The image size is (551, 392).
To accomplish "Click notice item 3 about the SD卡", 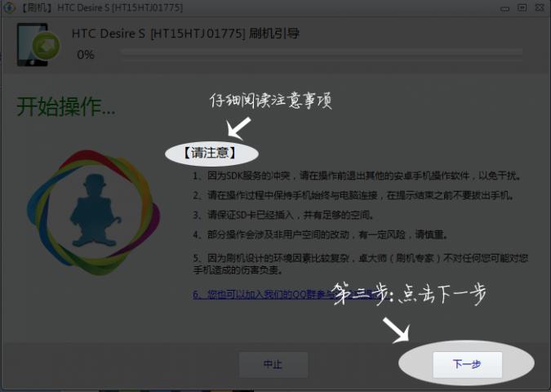I will coord(283,215).
